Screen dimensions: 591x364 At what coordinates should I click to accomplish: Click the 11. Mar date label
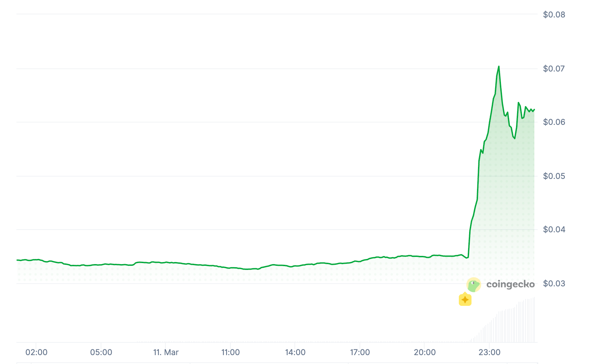coord(166,352)
